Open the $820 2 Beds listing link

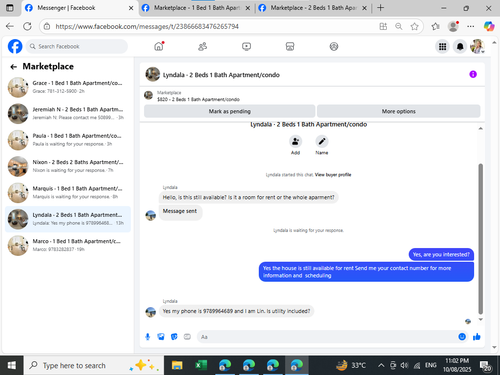[x=198, y=99]
